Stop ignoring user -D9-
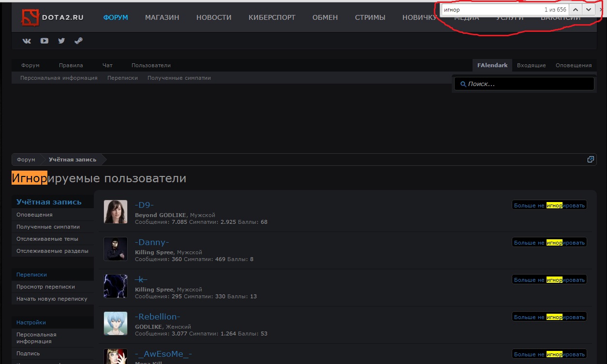Viewport: 607px width, 364px height. coord(549,205)
